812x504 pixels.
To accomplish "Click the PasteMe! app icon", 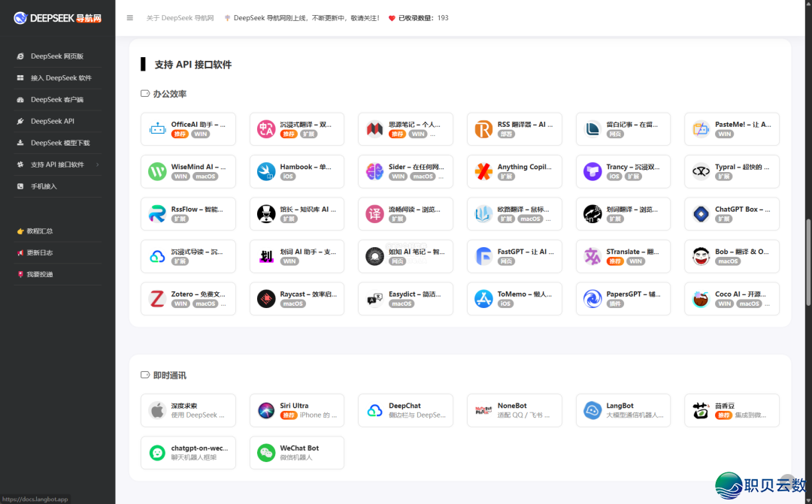I will 701,129.
